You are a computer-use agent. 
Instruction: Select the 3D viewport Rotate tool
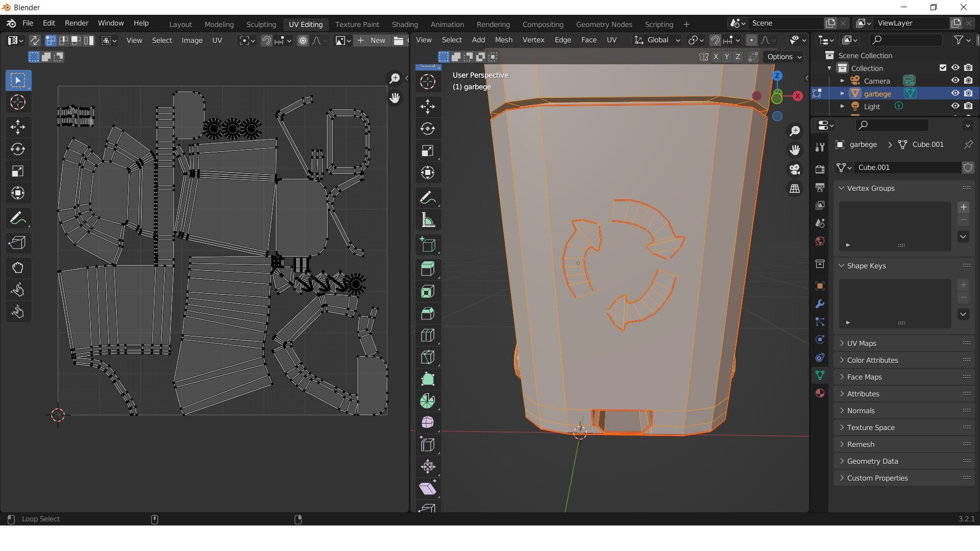(428, 129)
